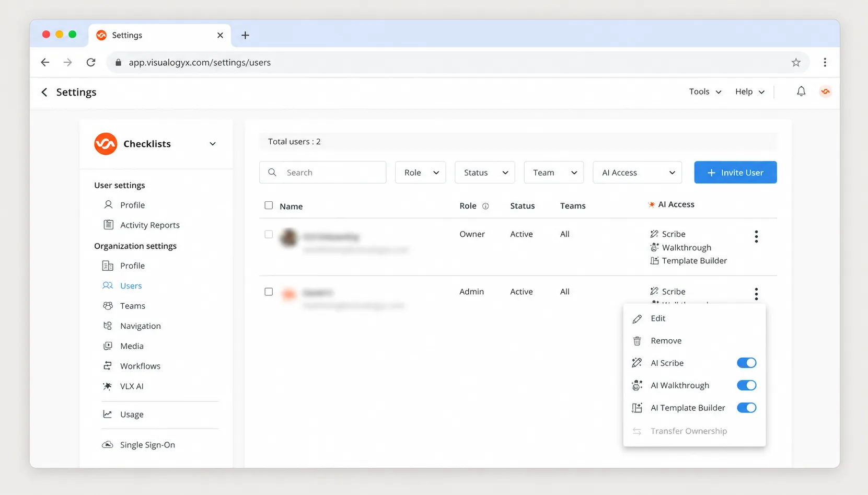Click the pencil icon beside Edit
This screenshot has width=868, height=495.
[x=637, y=318]
